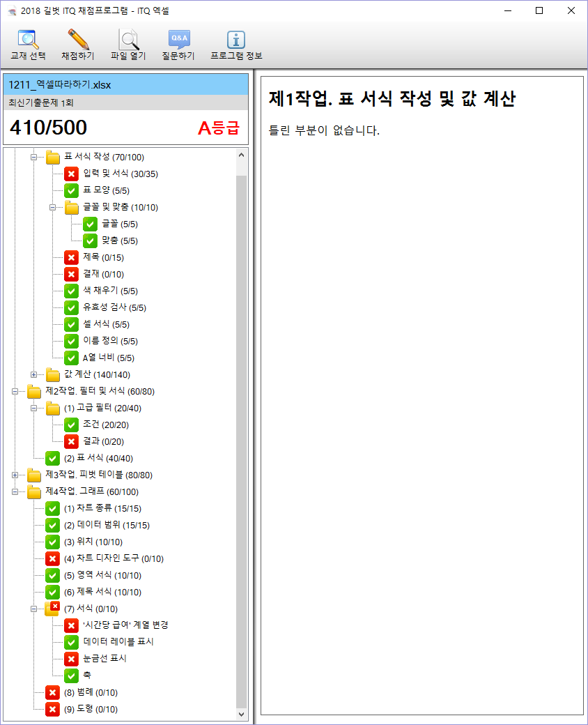Click the green check beside 유효성 검사
Image resolution: width=588 pixels, height=725 pixels.
click(x=71, y=307)
